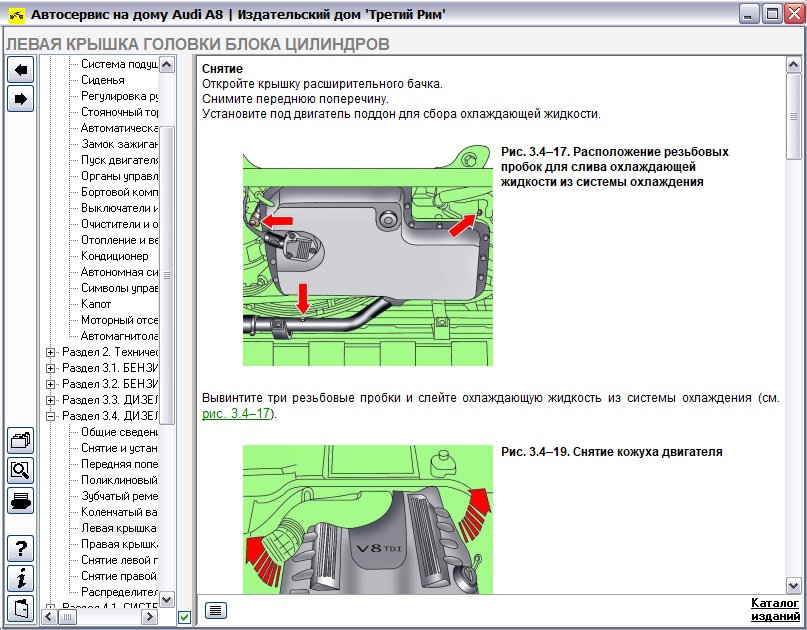This screenshot has height=630, width=807.
Task: Click the tree panel's scroll up arrow
Action: pos(167,64)
